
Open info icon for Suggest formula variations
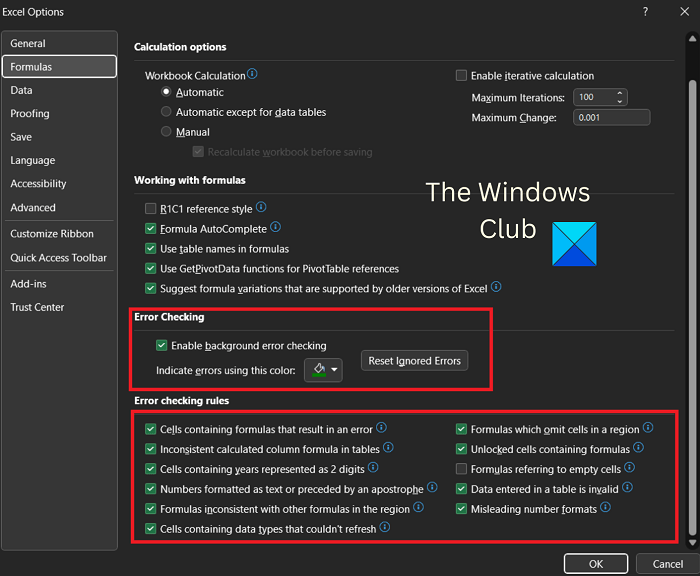click(x=496, y=287)
